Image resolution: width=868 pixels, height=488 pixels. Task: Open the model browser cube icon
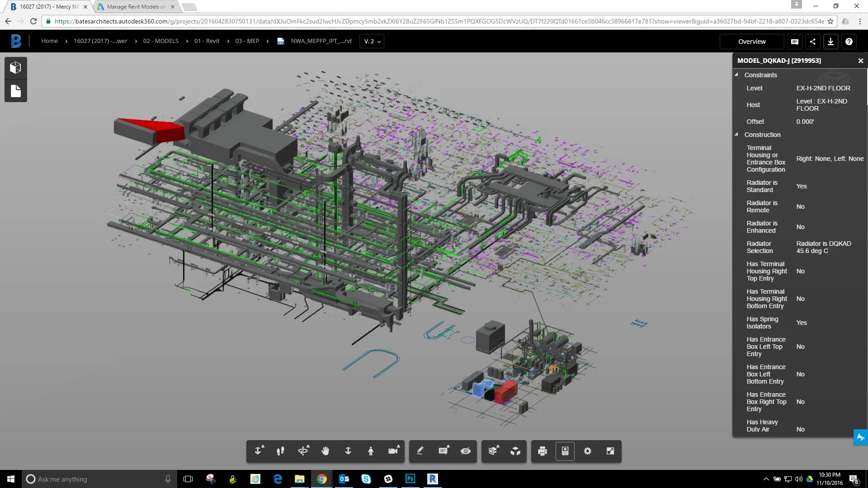16,68
